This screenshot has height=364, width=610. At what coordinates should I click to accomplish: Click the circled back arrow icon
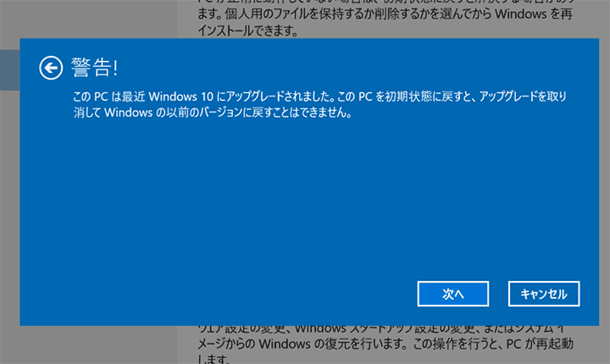tap(51, 68)
